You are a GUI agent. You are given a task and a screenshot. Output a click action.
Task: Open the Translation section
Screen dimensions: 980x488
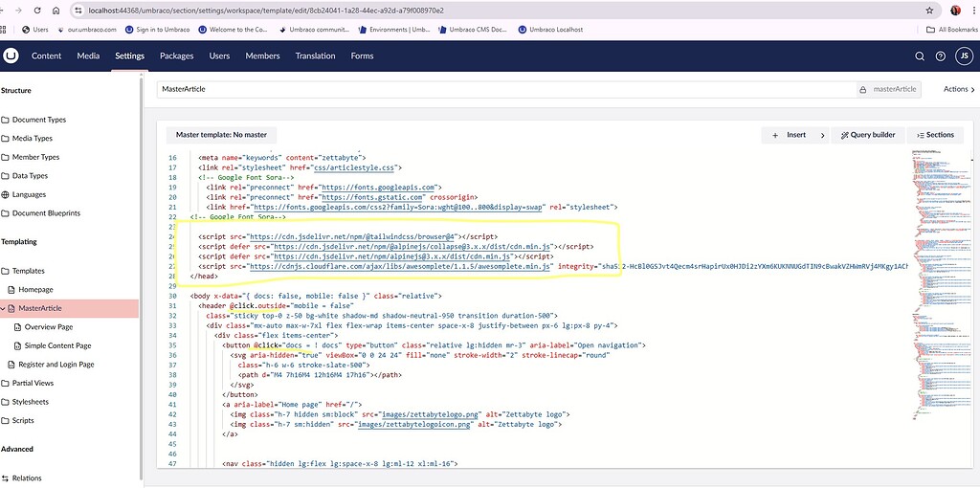tap(315, 55)
